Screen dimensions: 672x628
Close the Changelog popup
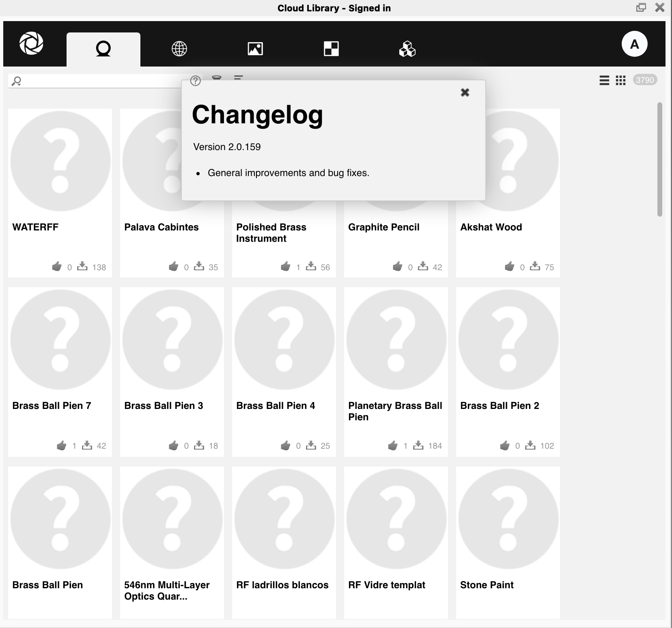pyautogui.click(x=465, y=92)
